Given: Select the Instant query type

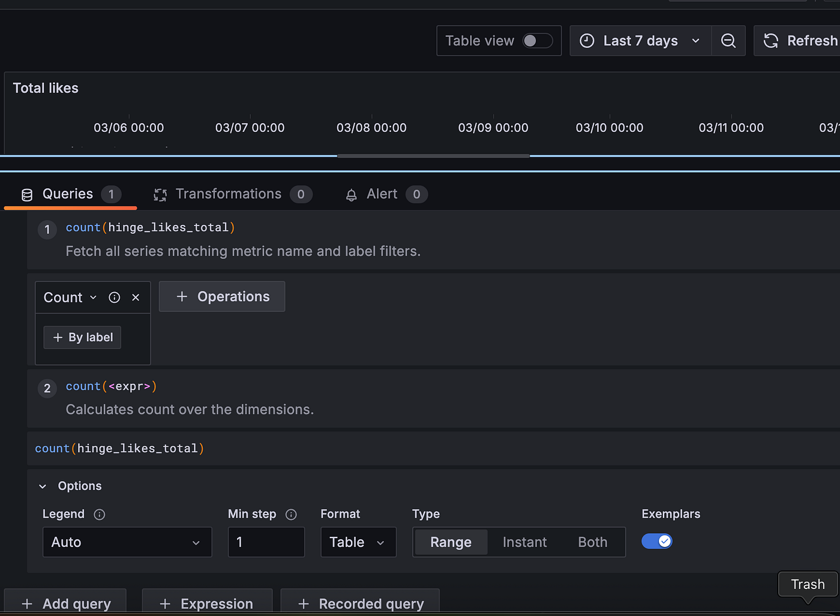Looking at the screenshot, I should [x=525, y=542].
